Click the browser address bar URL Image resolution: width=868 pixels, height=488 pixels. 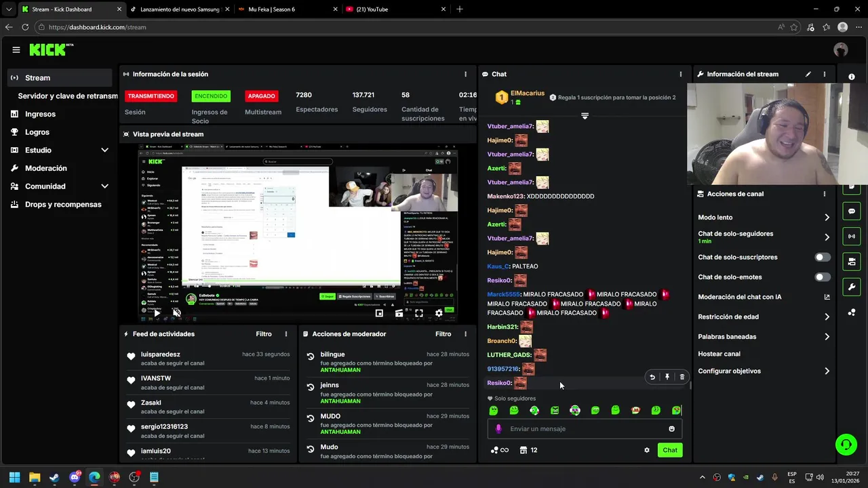[x=97, y=27]
